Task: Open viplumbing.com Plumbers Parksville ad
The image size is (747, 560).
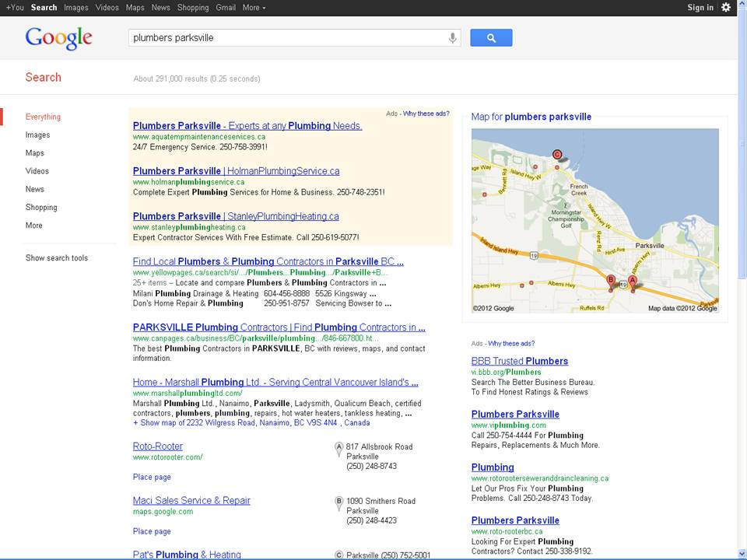Action: pyautogui.click(x=515, y=415)
